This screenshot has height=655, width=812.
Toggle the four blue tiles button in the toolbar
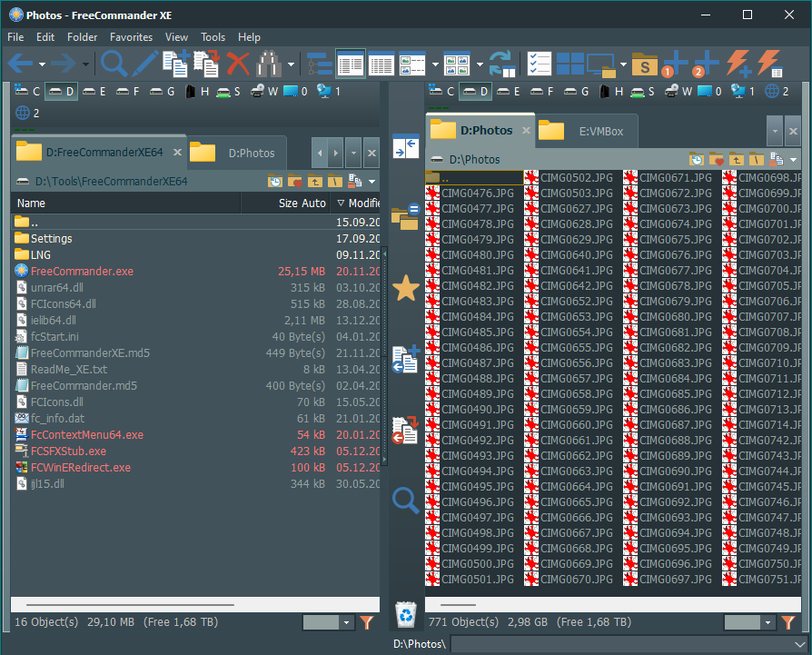[570, 64]
